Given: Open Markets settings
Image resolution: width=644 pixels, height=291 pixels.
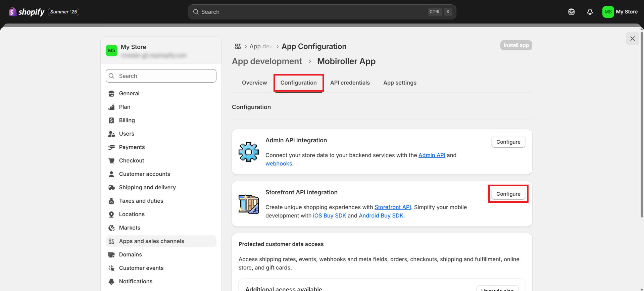Looking at the screenshot, I should [x=161, y=228].
